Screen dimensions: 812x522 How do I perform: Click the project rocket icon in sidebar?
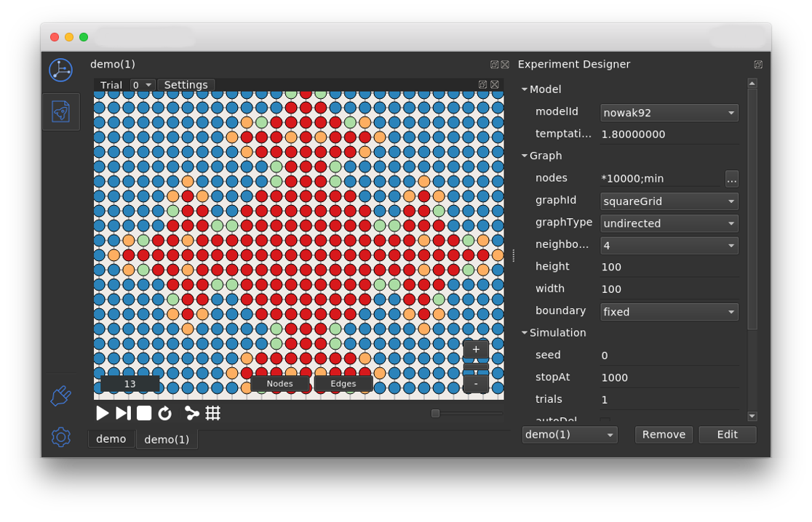[60, 111]
